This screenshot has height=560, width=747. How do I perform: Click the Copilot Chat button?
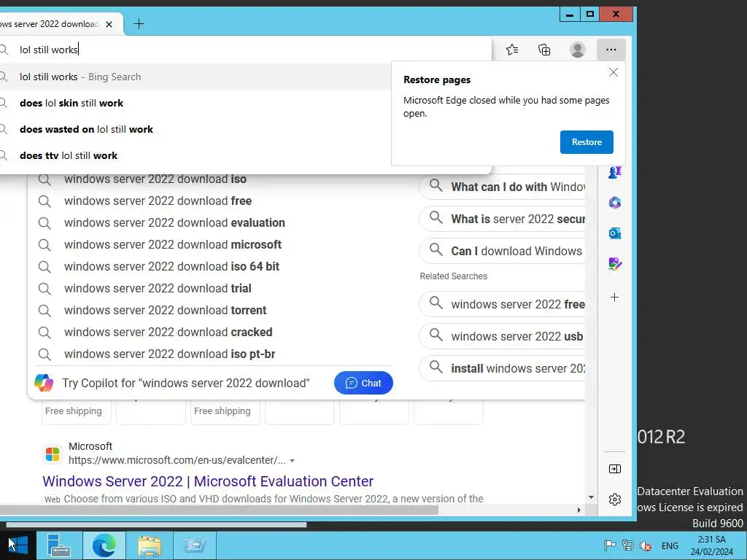pos(363,383)
